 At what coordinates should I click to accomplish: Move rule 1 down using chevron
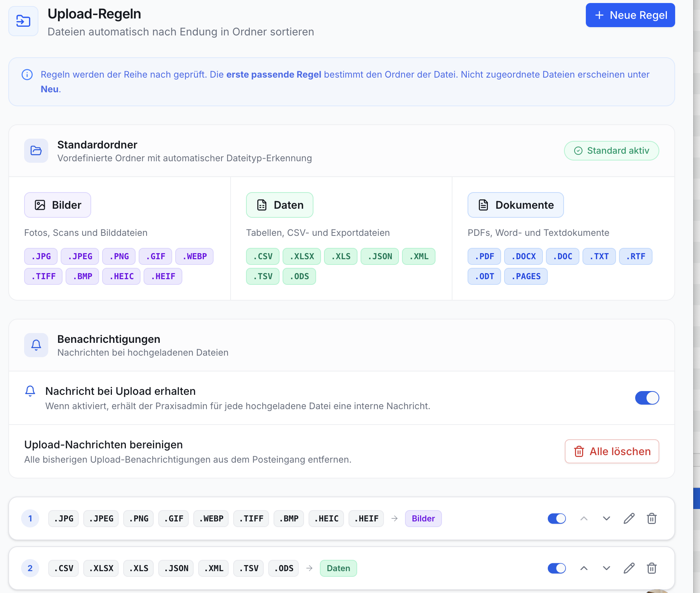tap(607, 518)
